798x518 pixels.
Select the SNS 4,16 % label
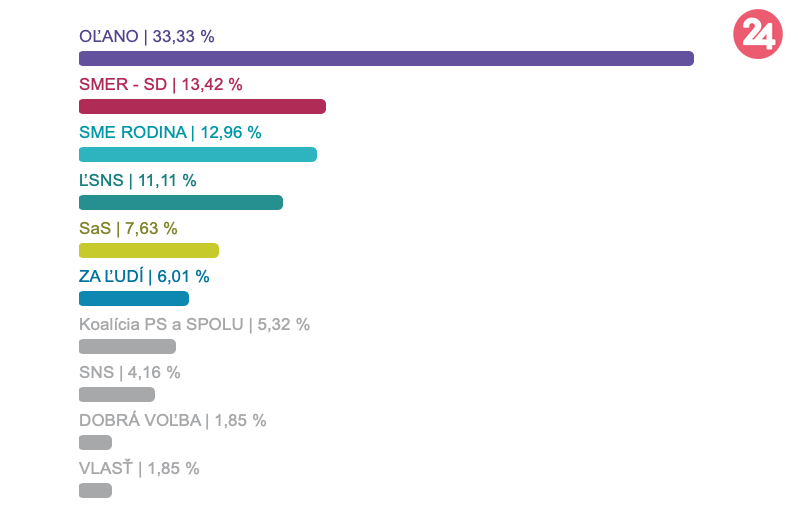(130, 373)
